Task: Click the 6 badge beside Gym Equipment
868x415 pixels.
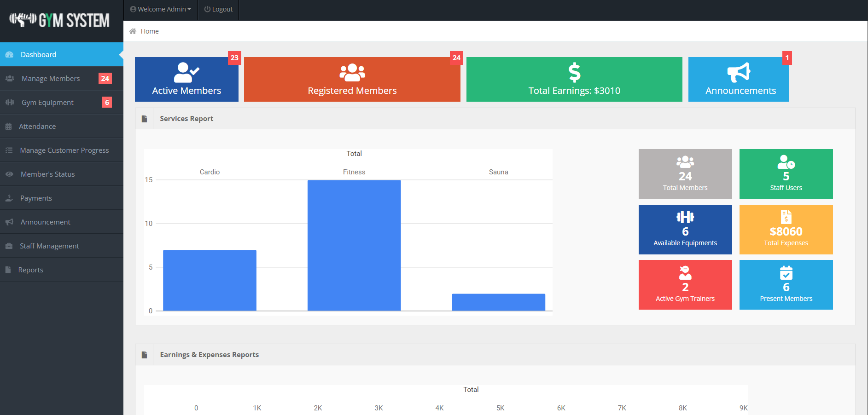Action: click(107, 102)
